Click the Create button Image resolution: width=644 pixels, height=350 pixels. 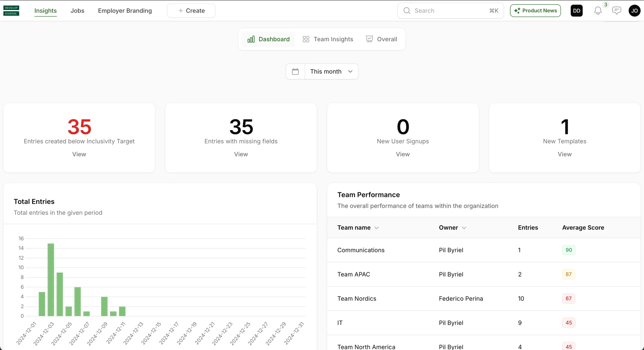click(191, 11)
